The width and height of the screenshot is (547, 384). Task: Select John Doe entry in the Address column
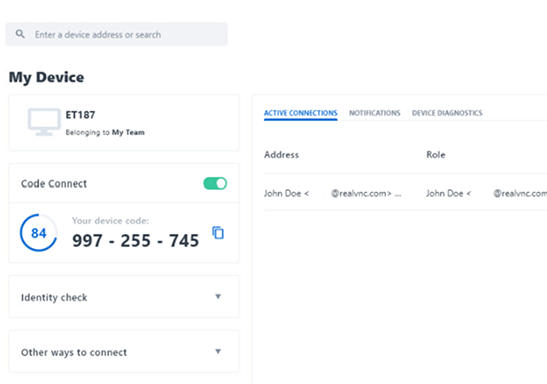point(332,193)
